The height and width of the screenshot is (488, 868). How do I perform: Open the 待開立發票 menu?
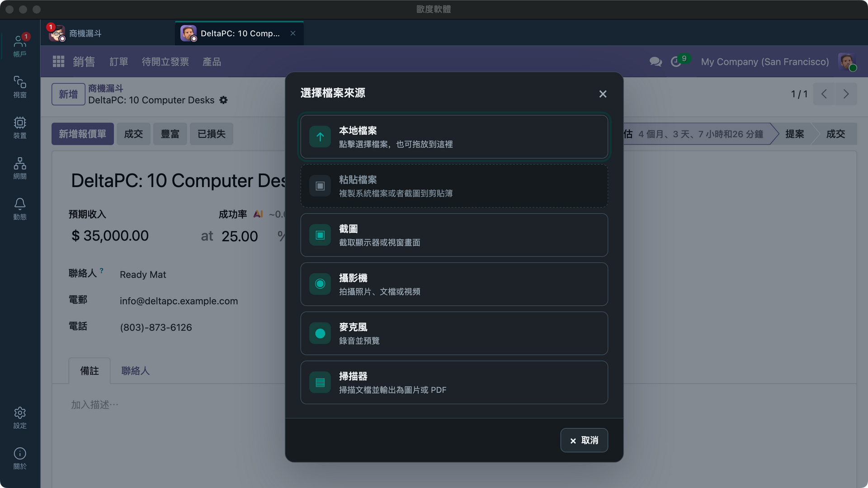pyautogui.click(x=165, y=61)
